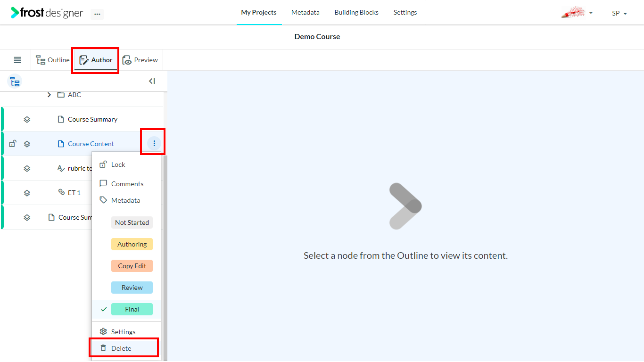Choose Comments from the context menu
Screen dimensions: 644x362
(x=126, y=184)
